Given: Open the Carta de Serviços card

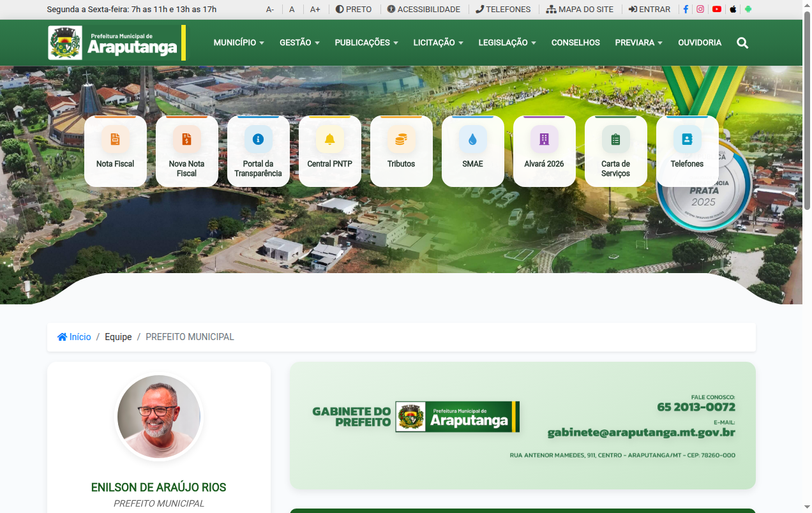Looking at the screenshot, I should (x=616, y=151).
